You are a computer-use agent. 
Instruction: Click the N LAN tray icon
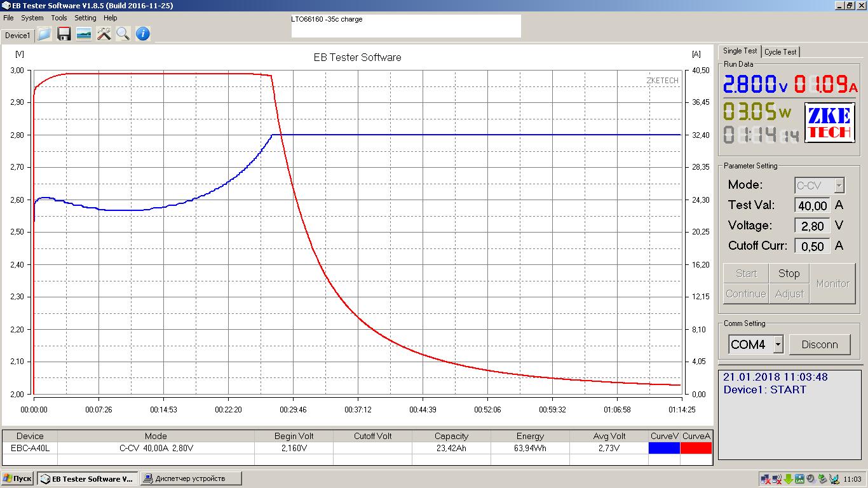[x=799, y=479]
